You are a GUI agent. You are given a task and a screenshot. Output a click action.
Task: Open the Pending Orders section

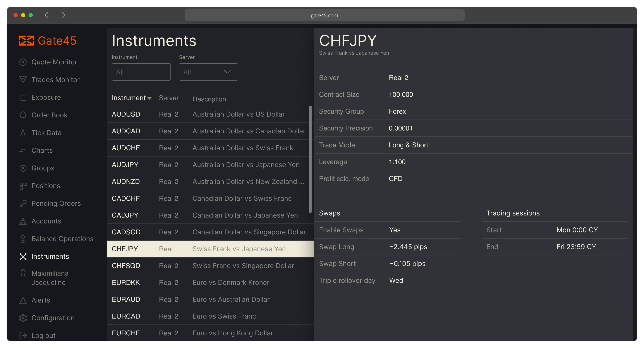pos(56,204)
